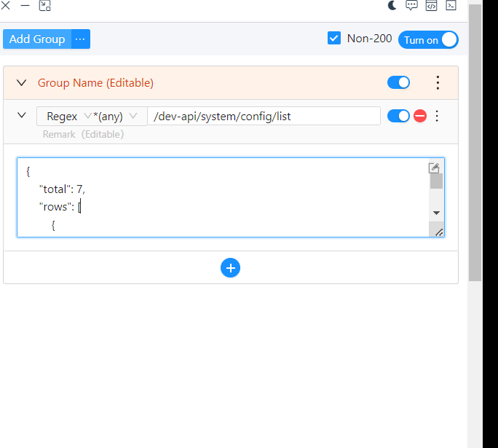Viewport: 498px width, 448px height.
Task: Open the feedback chat bubble icon
Action: pos(411,5)
